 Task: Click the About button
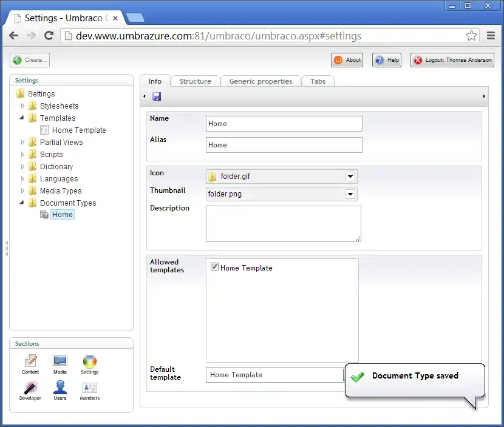(x=347, y=60)
